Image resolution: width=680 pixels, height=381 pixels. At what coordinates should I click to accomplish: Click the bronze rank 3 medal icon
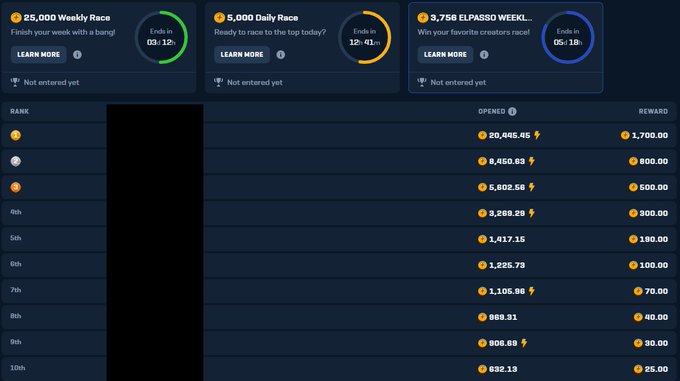click(x=16, y=187)
